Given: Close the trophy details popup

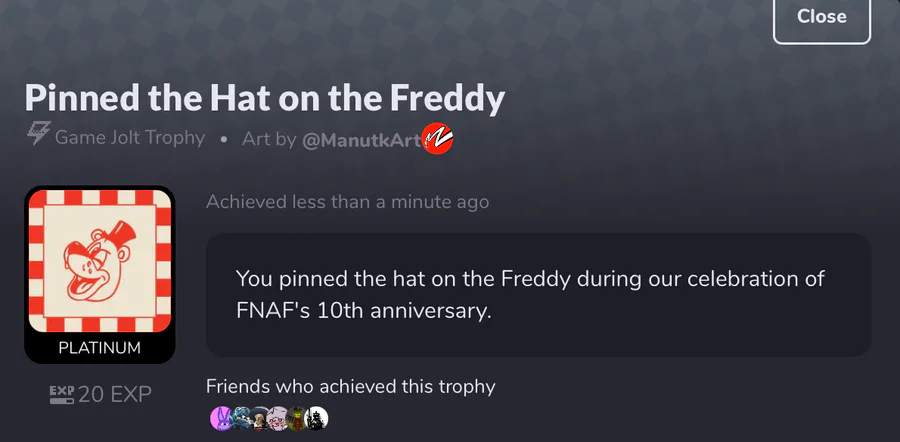Looking at the screenshot, I should [821, 17].
